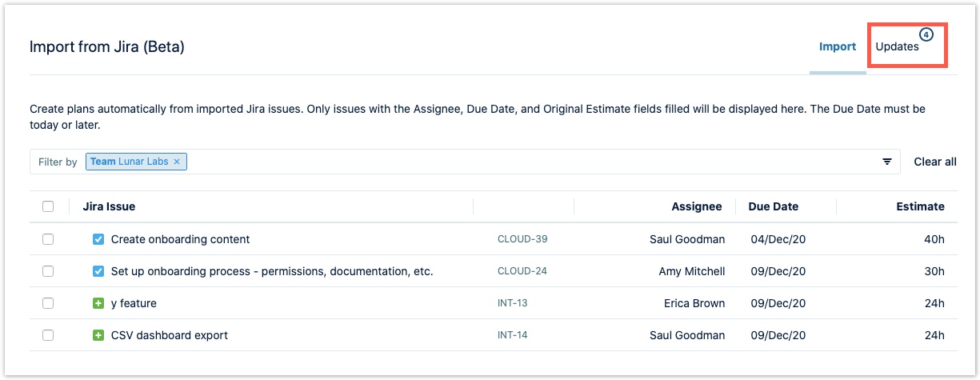Select the y feature row checkbox
980x380 pixels.
(x=48, y=303)
